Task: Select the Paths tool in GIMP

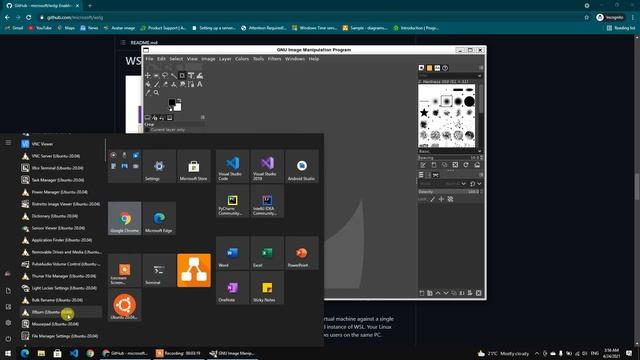Action: click(191, 84)
